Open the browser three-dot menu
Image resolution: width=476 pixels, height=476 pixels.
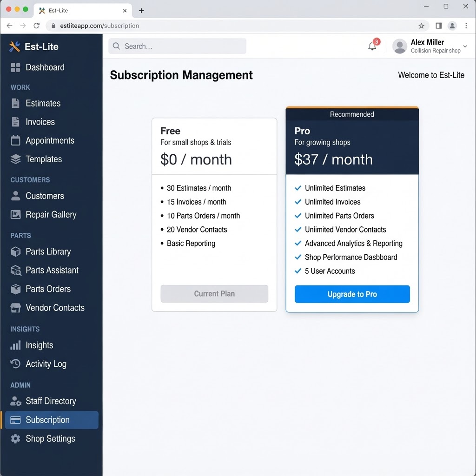coord(466,26)
